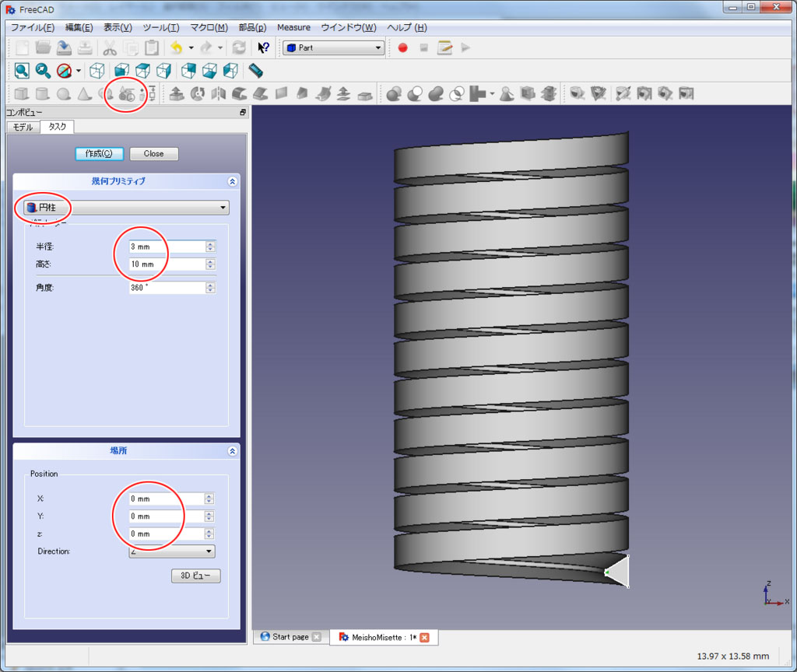
Task: Click the What's This help cursor icon
Action: (x=263, y=47)
